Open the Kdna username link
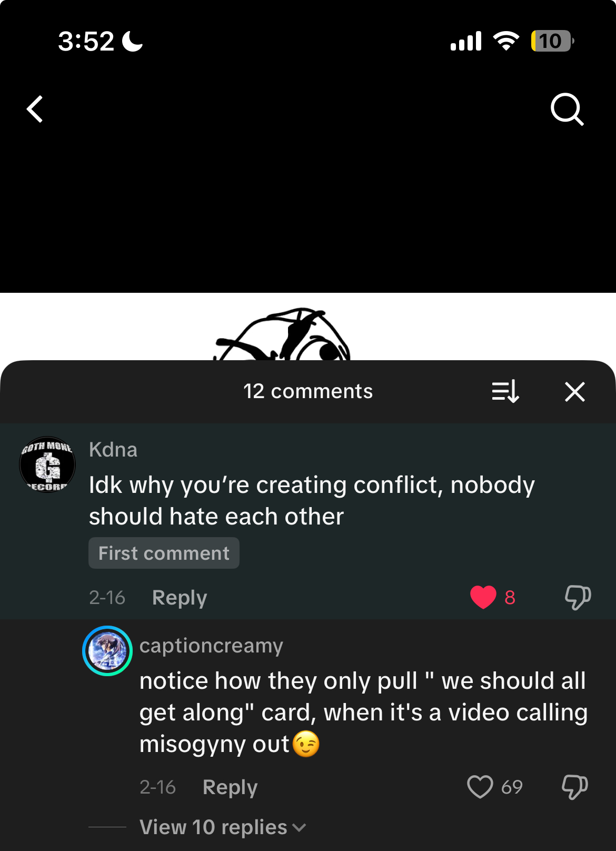616x851 pixels. coord(113,450)
